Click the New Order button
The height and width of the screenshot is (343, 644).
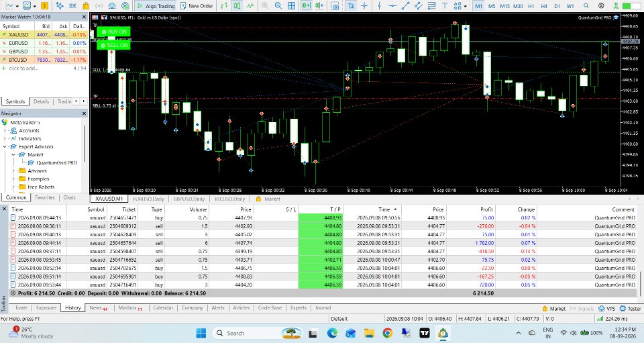coord(197,6)
